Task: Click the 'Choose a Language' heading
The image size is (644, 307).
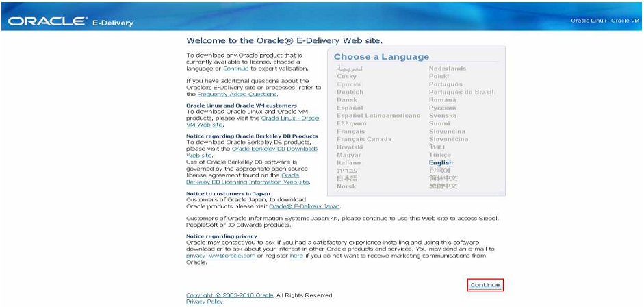Action: tap(381, 57)
